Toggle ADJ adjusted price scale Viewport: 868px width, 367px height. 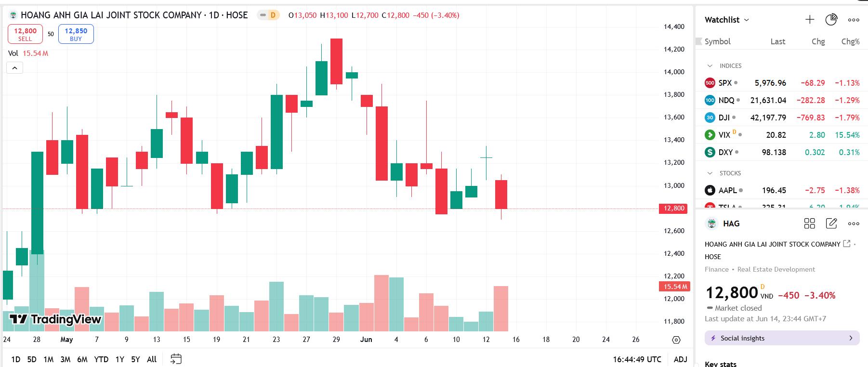[x=680, y=359]
